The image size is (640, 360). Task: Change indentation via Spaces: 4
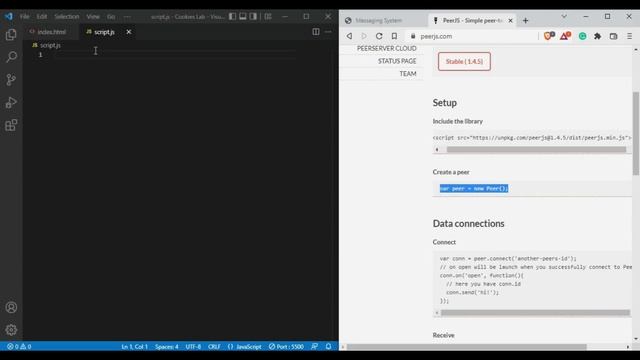tap(167, 347)
